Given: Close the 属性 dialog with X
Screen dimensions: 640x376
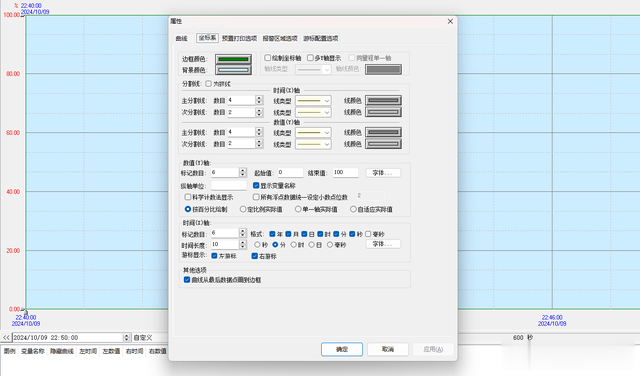Looking at the screenshot, I should [x=450, y=21].
